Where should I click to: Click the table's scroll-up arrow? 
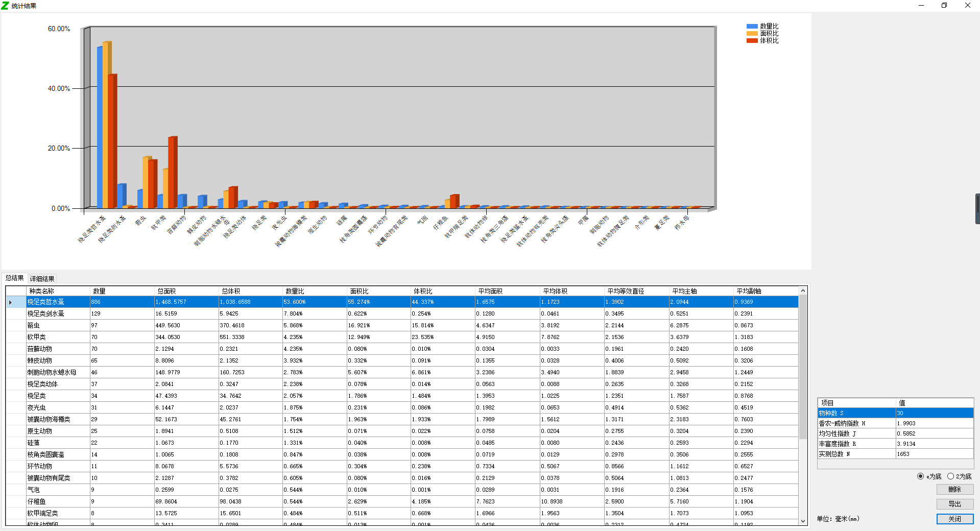[803, 291]
